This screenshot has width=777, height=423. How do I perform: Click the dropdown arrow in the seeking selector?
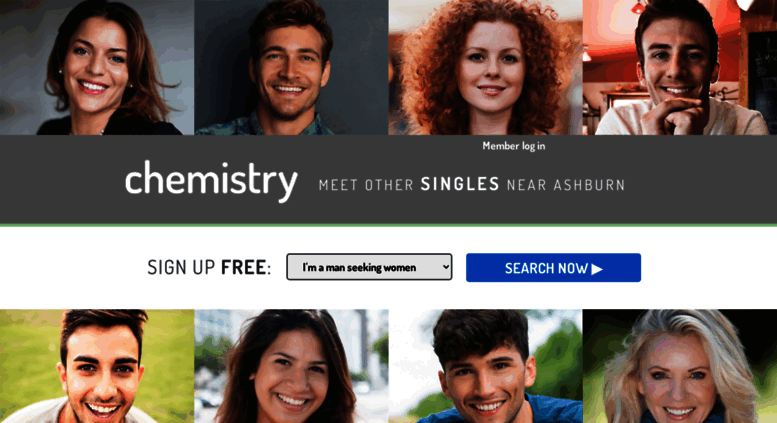click(x=445, y=267)
